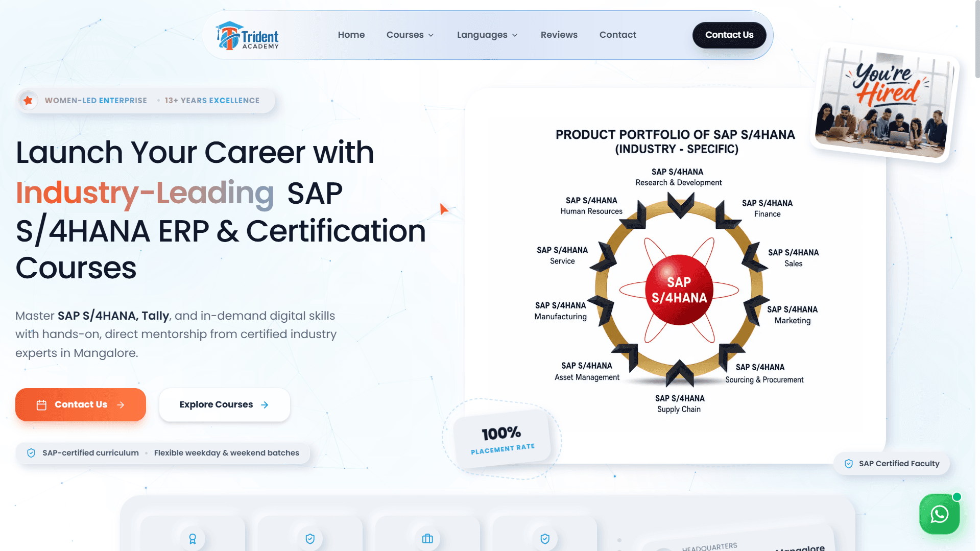Go to the Home nav item

(351, 35)
